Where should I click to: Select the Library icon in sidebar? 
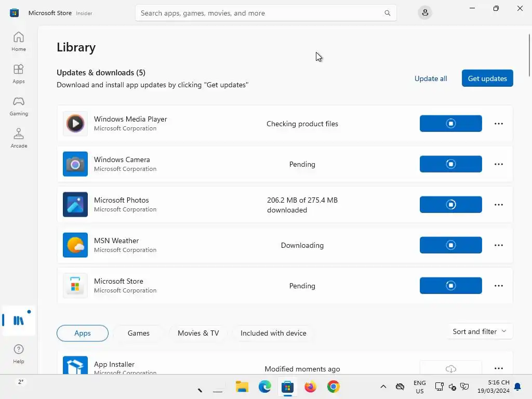click(19, 320)
